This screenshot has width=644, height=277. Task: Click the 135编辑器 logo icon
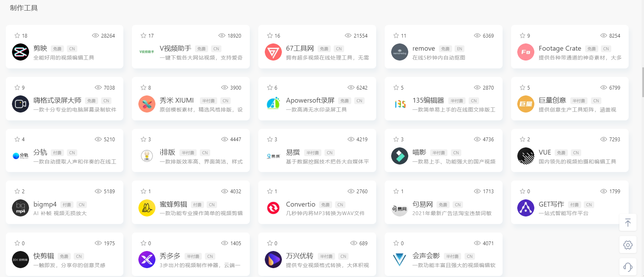(400, 104)
